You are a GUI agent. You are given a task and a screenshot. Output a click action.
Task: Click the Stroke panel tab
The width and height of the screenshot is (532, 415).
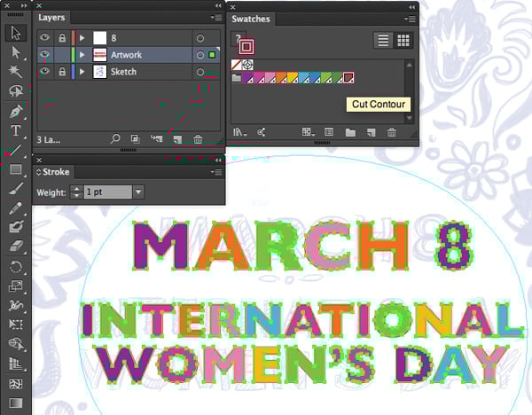coord(53,172)
